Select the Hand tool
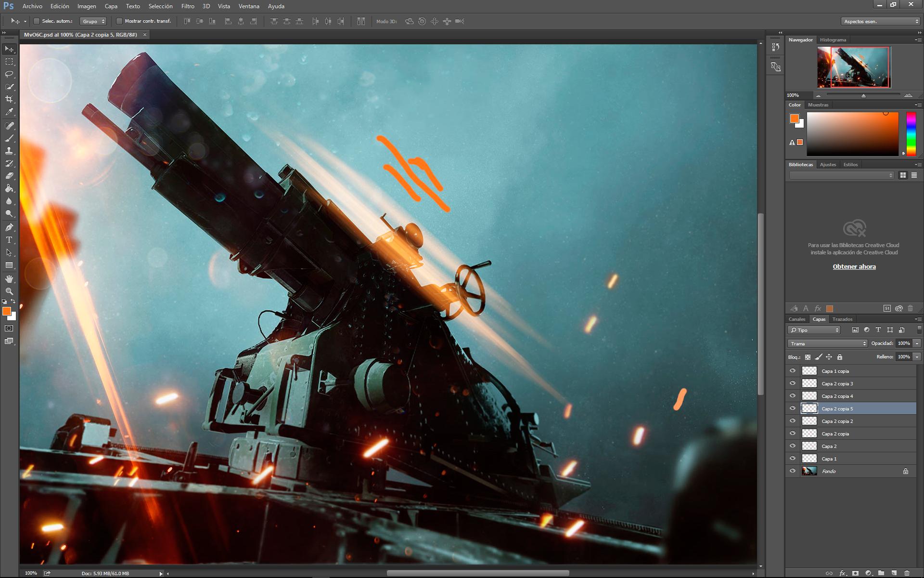The width and height of the screenshot is (924, 578). click(9, 279)
